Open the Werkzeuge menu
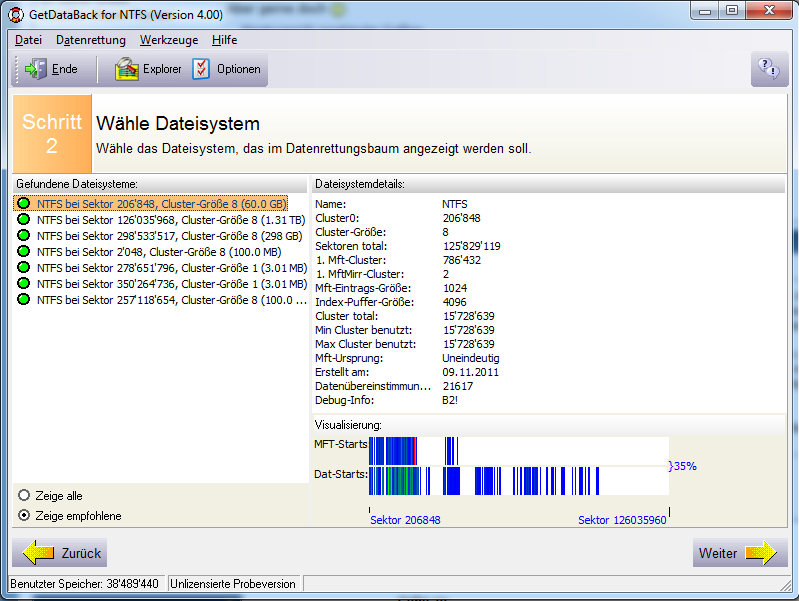 click(x=169, y=40)
